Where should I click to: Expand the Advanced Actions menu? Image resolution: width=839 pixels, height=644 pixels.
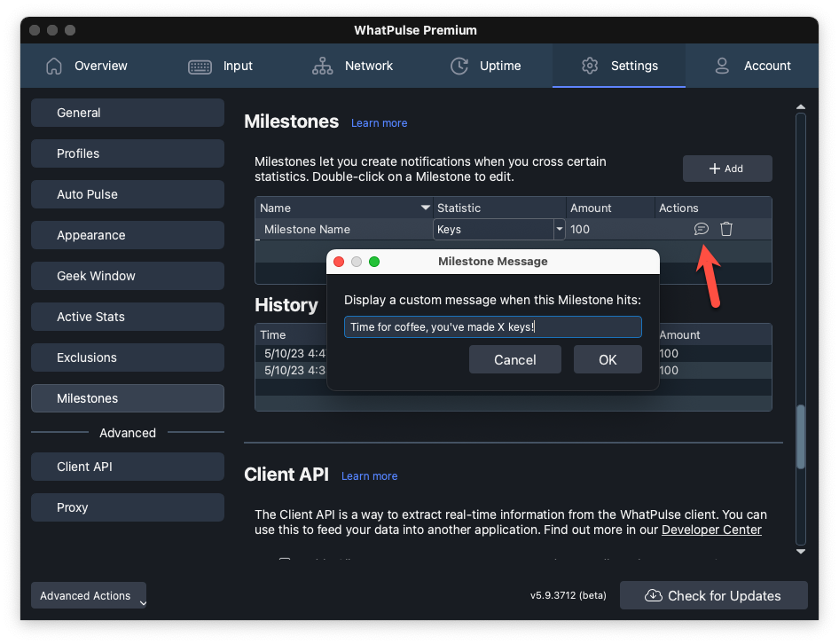(88, 596)
